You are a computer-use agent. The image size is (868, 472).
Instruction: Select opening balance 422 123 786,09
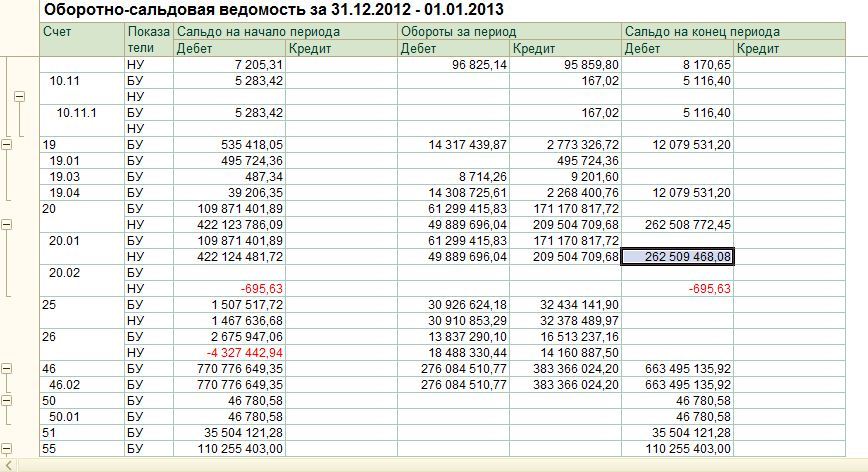240,225
